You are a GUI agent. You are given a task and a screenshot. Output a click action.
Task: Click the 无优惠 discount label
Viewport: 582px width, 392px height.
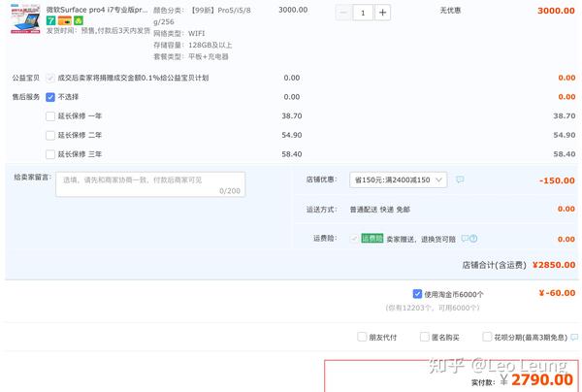coord(450,11)
